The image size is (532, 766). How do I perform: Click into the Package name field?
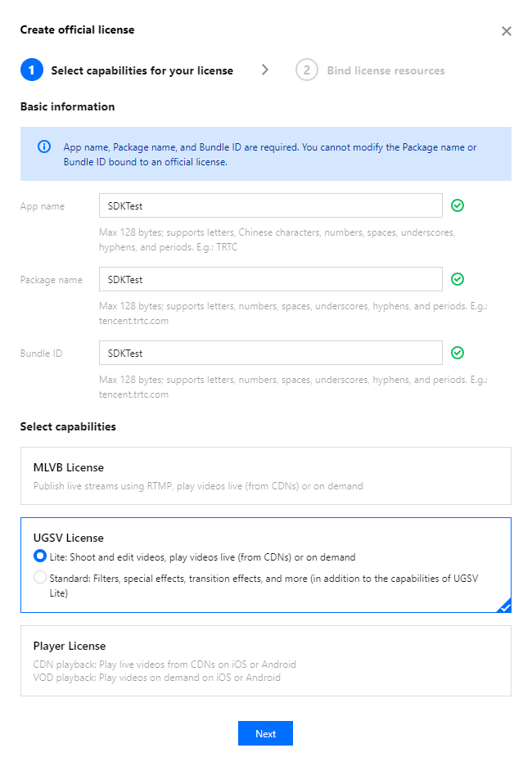click(270, 279)
